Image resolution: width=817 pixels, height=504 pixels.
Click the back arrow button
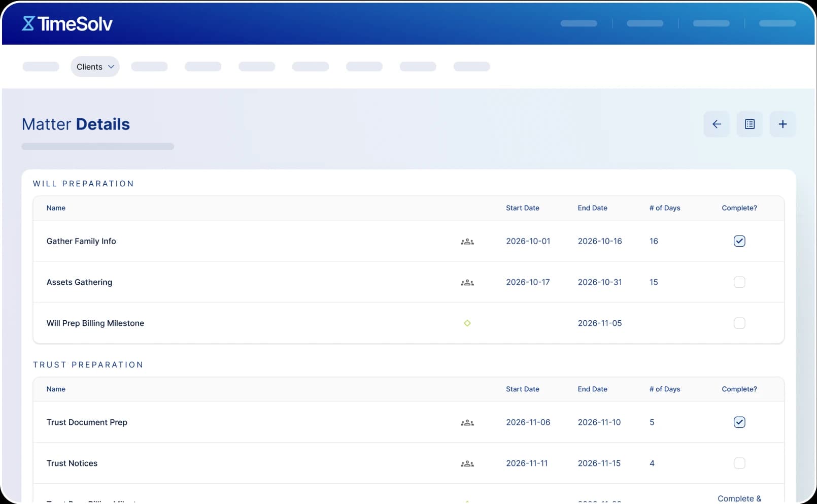tap(716, 124)
